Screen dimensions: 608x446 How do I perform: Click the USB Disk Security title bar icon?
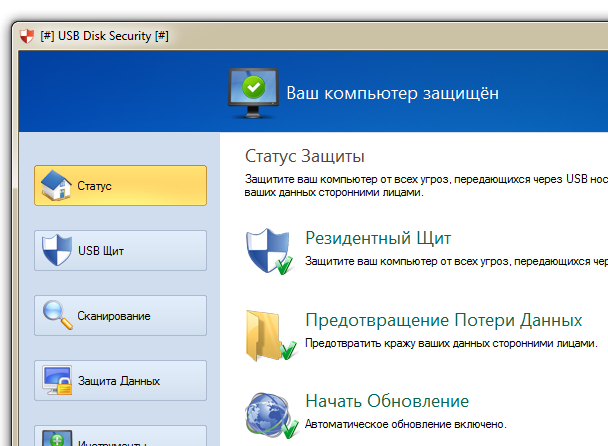pyautogui.click(x=27, y=36)
